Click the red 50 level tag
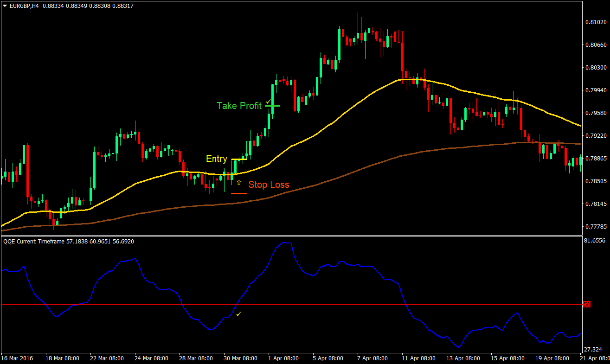Viewport: 610px width, 364px height. 587,305
